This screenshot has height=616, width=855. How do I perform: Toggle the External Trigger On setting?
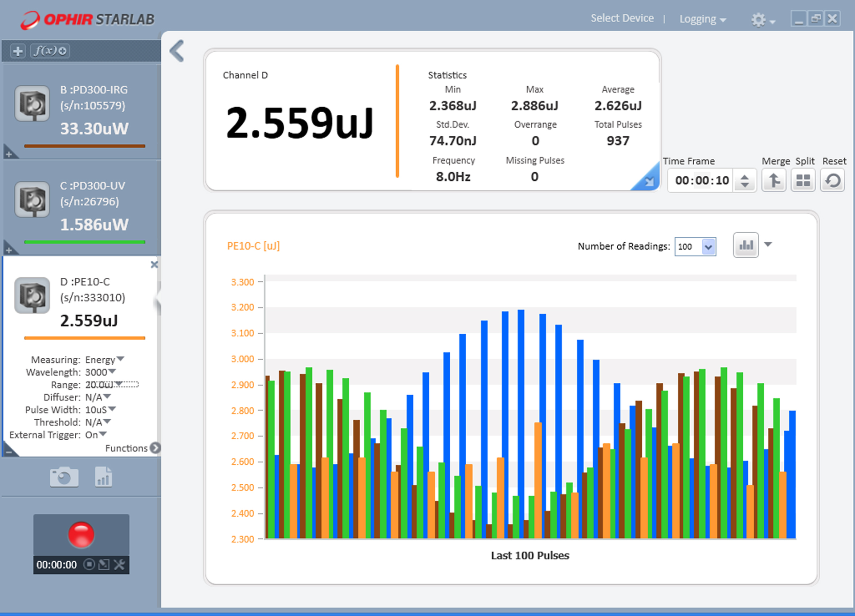coord(103,434)
